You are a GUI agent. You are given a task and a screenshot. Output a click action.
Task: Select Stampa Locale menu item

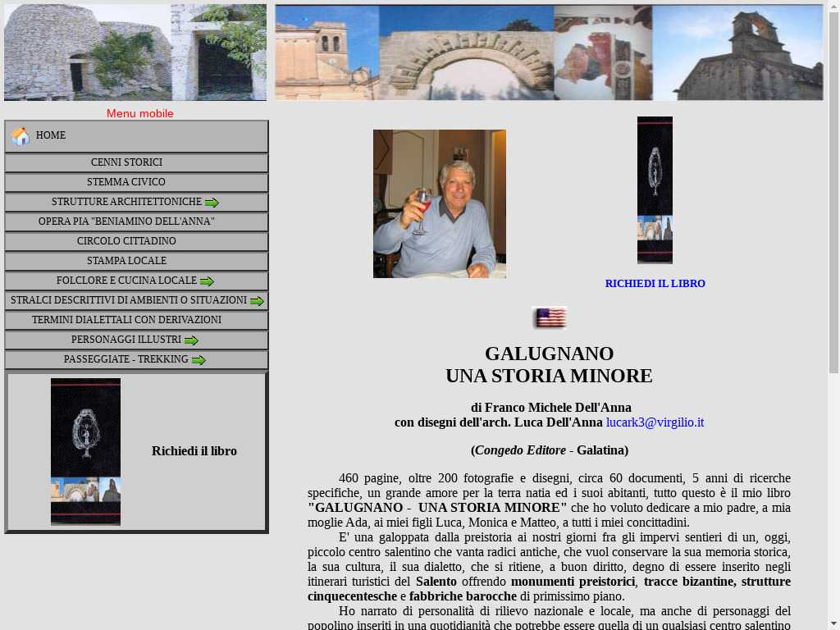coord(136,261)
